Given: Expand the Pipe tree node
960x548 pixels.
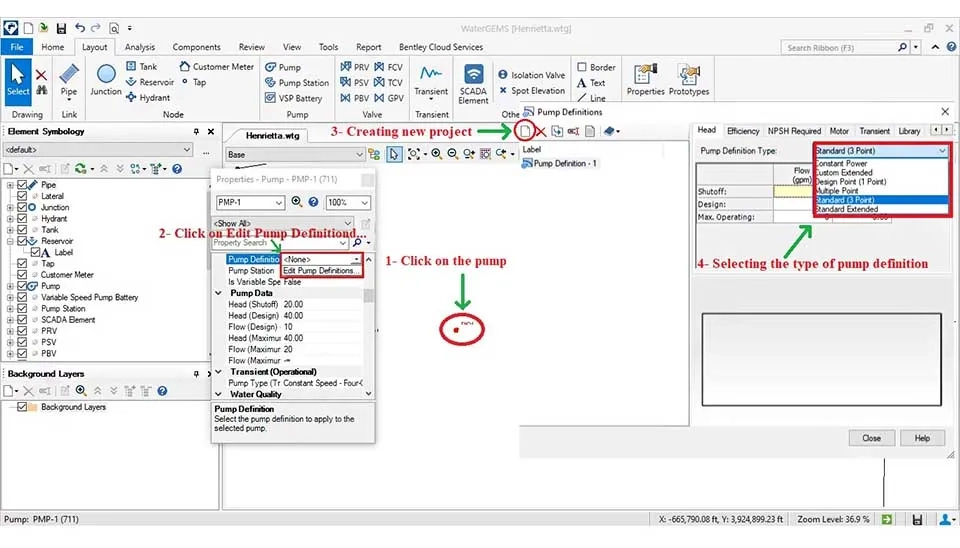Looking at the screenshot, I should tap(10, 185).
